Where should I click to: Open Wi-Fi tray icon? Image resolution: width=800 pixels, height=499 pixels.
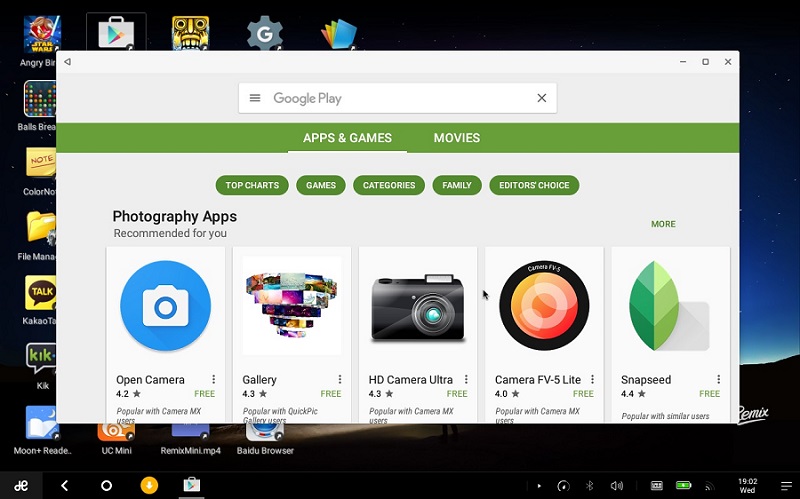tap(710, 486)
